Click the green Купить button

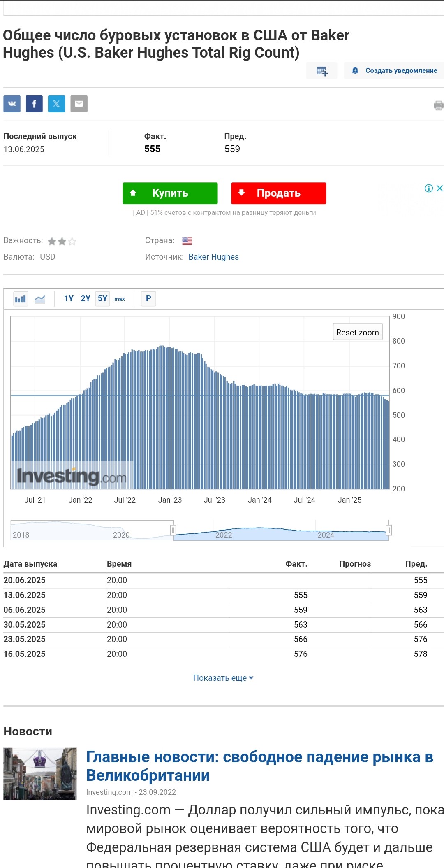tap(170, 193)
